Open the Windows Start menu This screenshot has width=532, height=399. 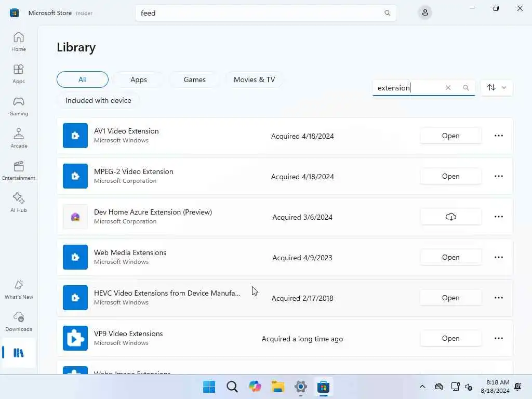209,387
